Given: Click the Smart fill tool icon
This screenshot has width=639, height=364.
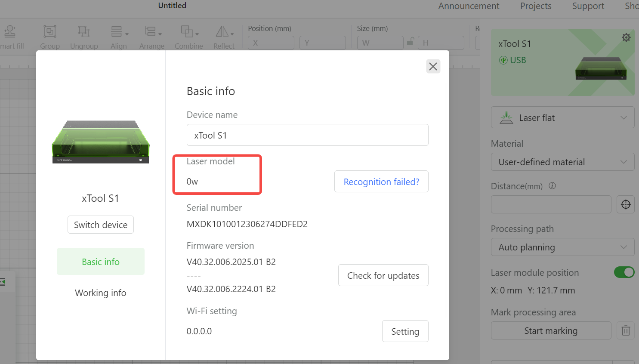Looking at the screenshot, I should (x=10, y=32).
